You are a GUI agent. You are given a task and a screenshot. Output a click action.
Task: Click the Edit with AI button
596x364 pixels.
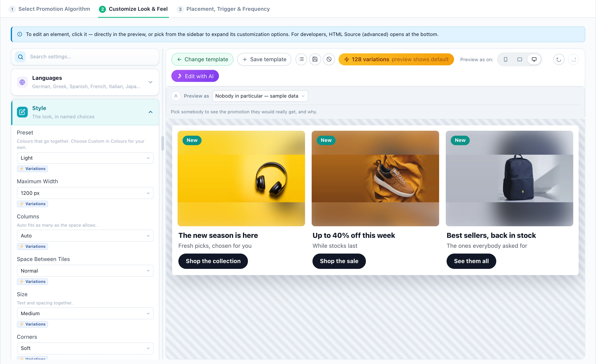coord(195,76)
